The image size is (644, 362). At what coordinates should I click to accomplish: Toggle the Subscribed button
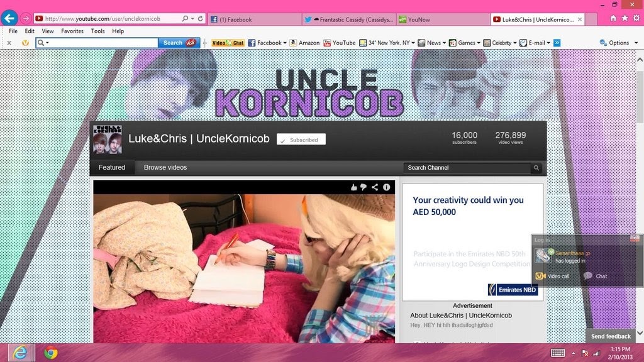[301, 140]
